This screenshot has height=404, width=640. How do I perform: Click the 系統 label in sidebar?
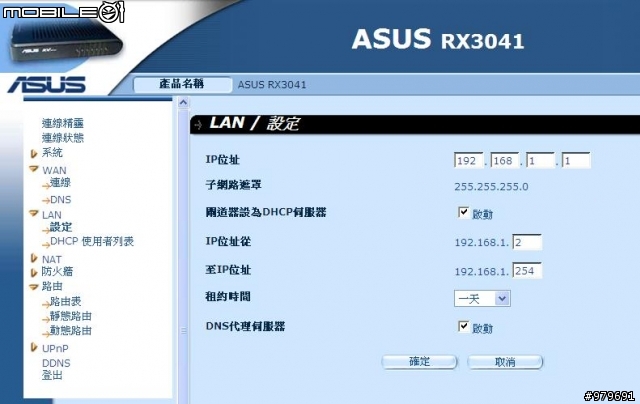click(52, 152)
